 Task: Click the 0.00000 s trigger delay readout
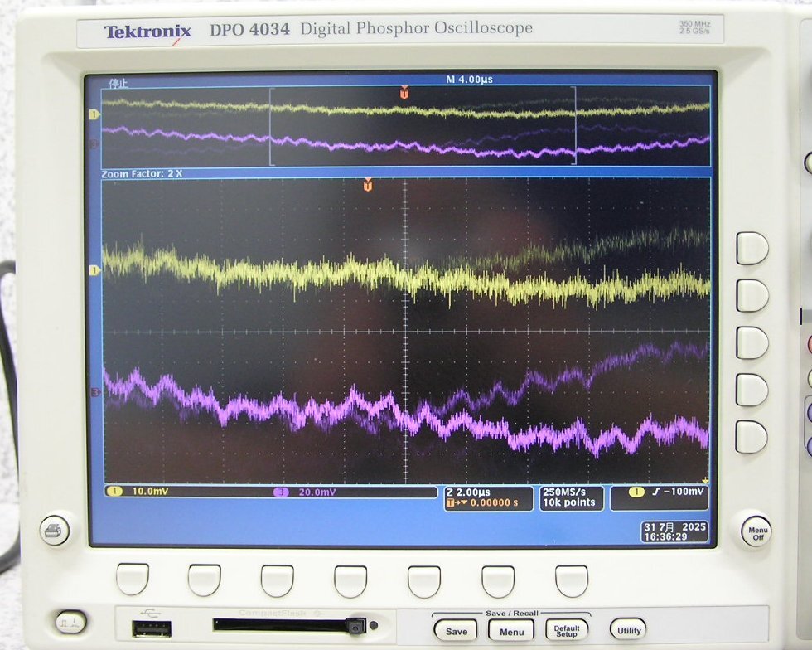pyautogui.click(x=494, y=502)
